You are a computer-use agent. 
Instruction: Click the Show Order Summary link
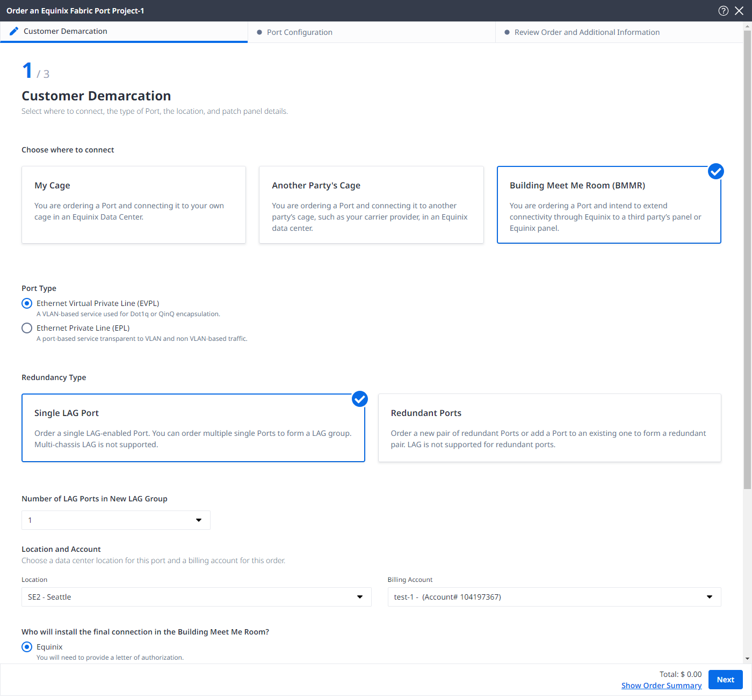point(661,686)
